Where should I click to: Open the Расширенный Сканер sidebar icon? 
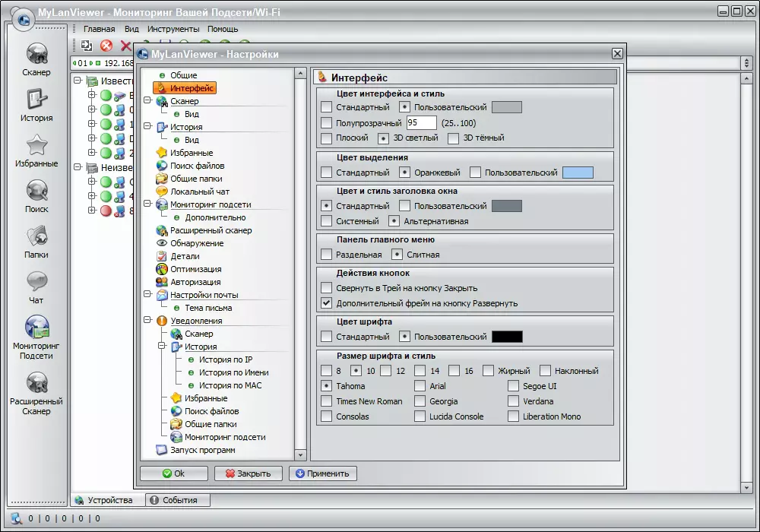pos(36,383)
